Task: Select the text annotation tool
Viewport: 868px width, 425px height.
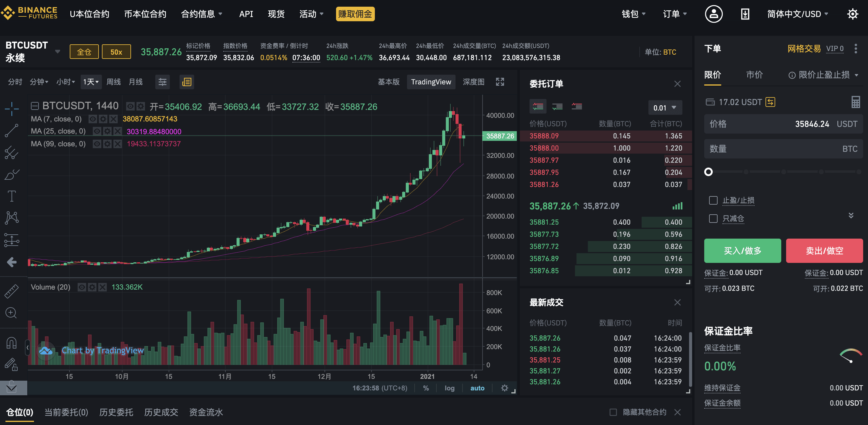Action: (x=12, y=196)
